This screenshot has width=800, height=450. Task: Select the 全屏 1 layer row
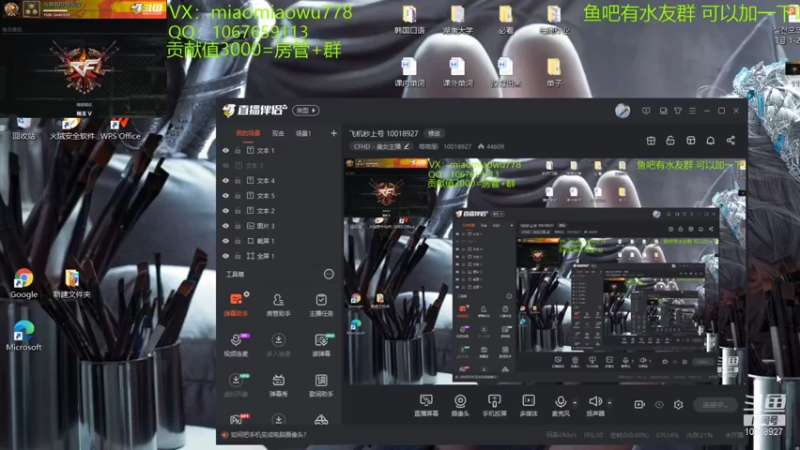(x=279, y=256)
